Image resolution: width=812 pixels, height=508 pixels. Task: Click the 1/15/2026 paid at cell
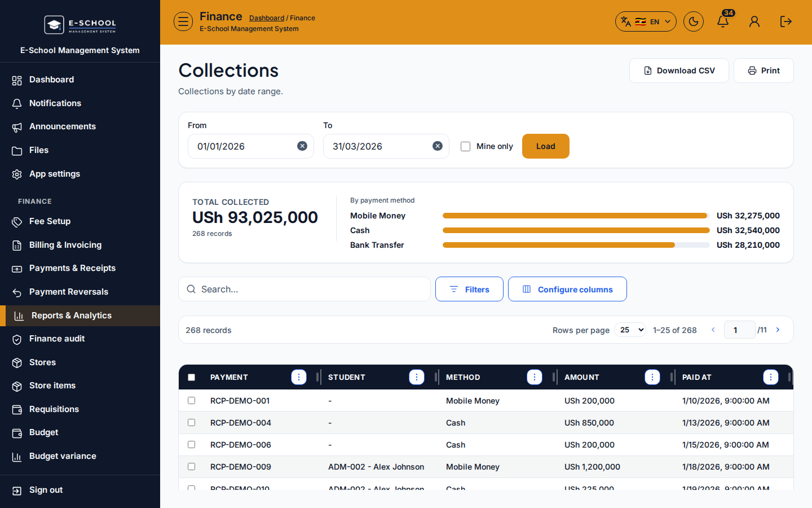726,445
